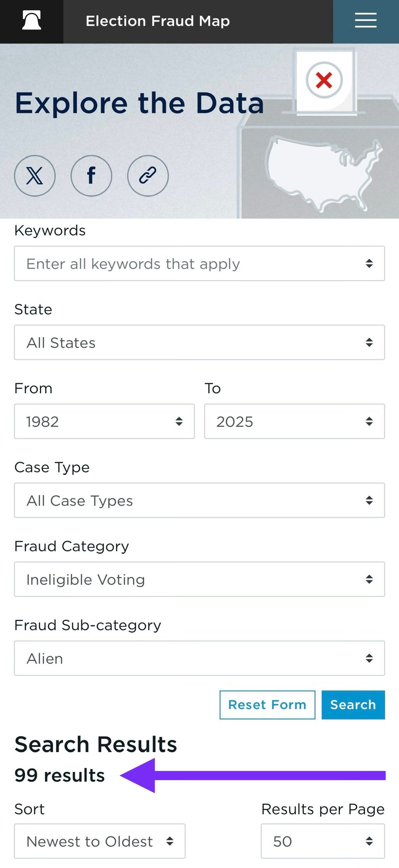Click the Reset Form button

[267, 705]
